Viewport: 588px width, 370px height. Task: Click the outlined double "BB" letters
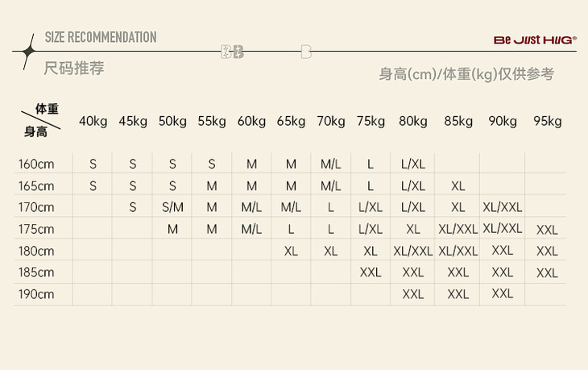232,52
